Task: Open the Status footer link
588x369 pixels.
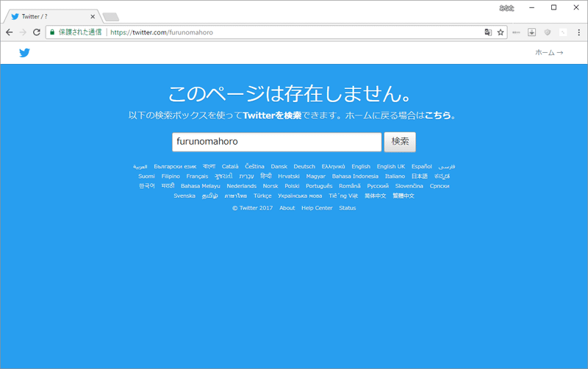Action: pos(347,208)
